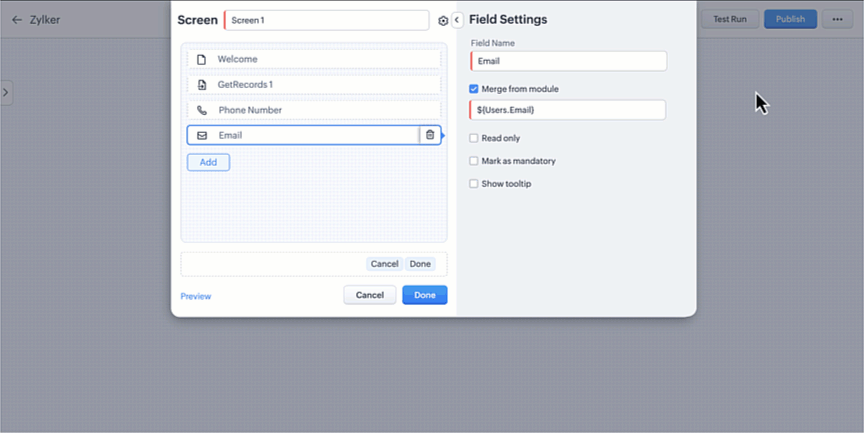Delete the Email field with trash icon
Image resolution: width=864 pixels, height=433 pixels.
pos(430,135)
